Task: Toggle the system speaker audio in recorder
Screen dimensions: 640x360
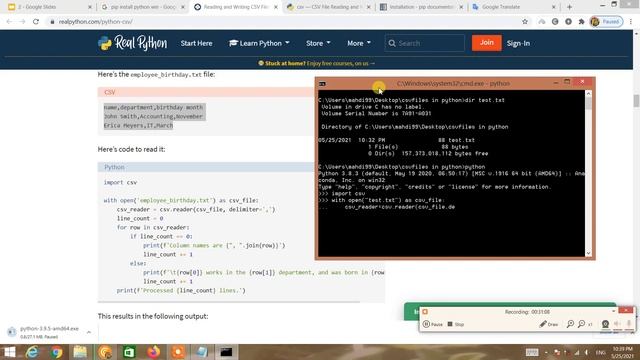Action: [617, 324]
